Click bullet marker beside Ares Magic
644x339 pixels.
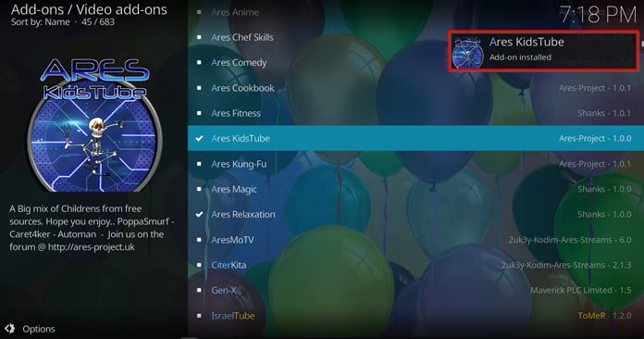click(x=199, y=189)
